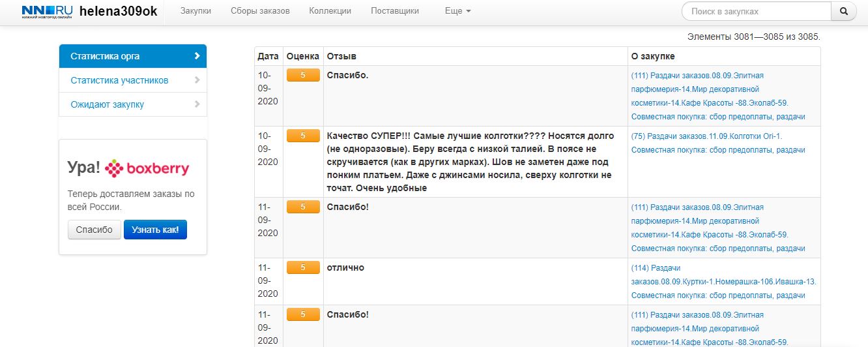This screenshot has height=347, width=868.
Task: Open the purchase link in the first 10-09-2020 row
Action: click(x=718, y=96)
